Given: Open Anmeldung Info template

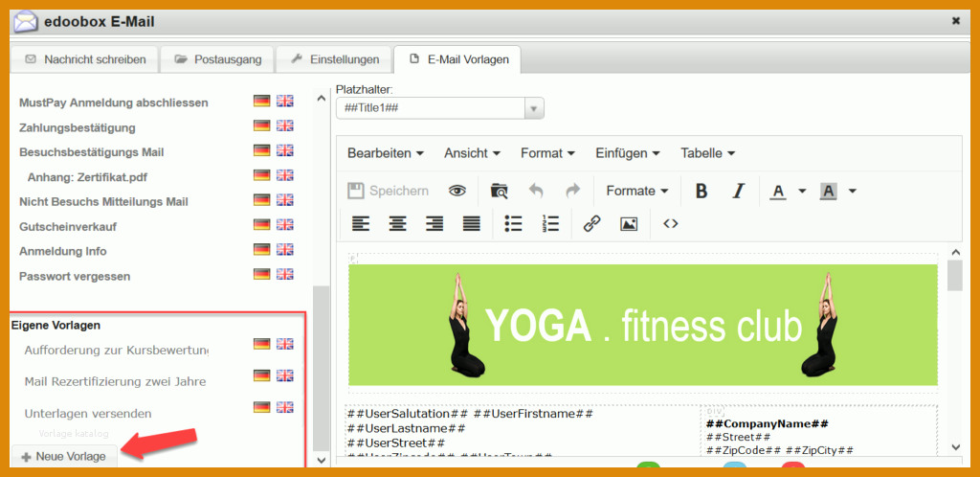Looking at the screenshot, I should (x=63, y=251).
